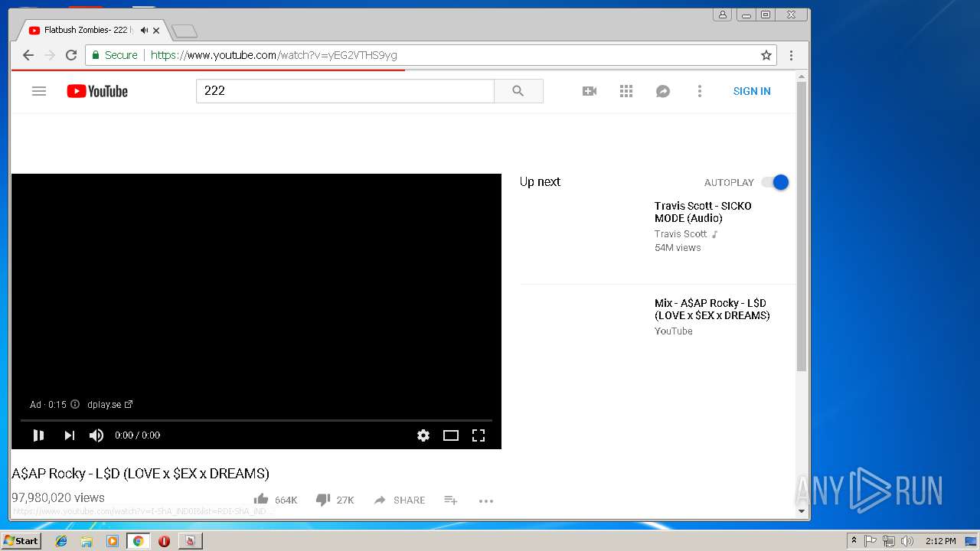
Task: Open Windows Explorer from taskbar
Action: click(87, 541)
